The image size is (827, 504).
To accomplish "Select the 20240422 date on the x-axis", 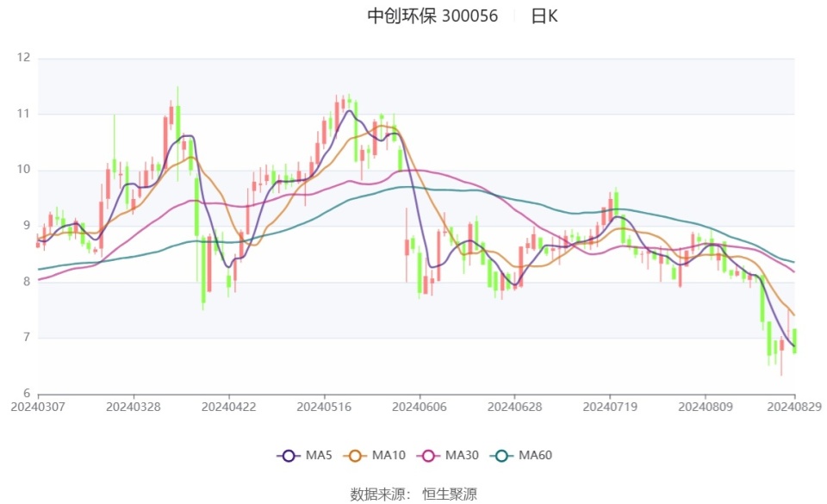I will click(228, 406).
